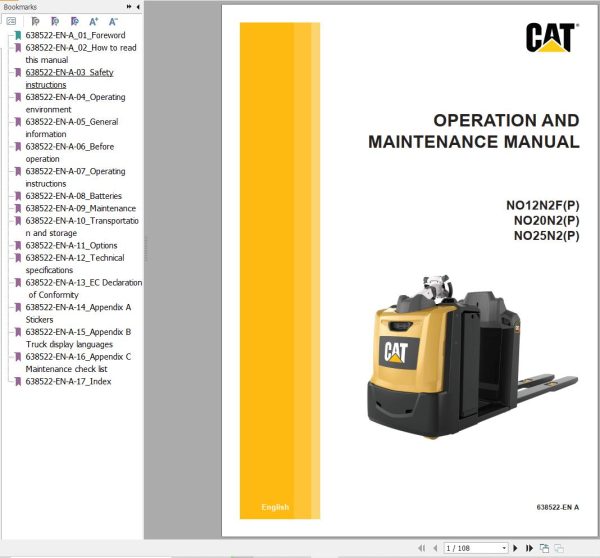The height and width of the screenshot is (558, 600).
Task: Click the gray expand-current-bookmark icon
Action: click(x=35, y=21)
